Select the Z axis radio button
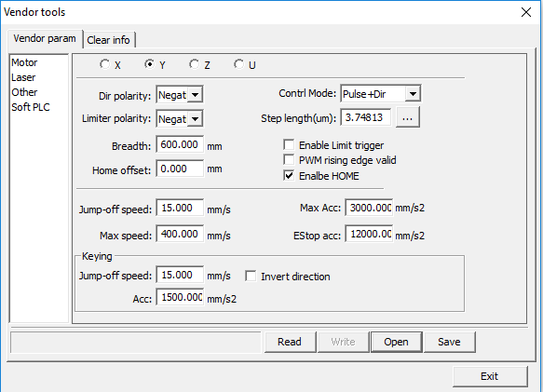The image size is (543, 392). tap(195, 64)
